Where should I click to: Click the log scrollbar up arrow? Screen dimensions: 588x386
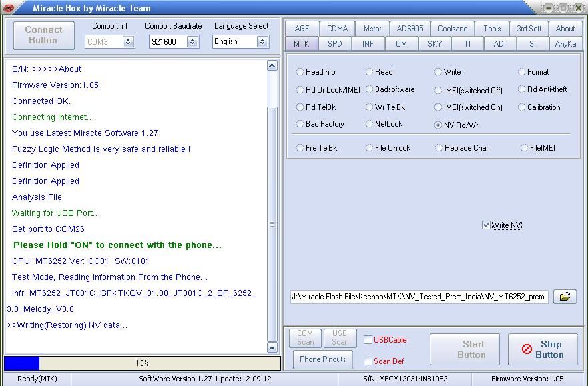click(272, 65)
